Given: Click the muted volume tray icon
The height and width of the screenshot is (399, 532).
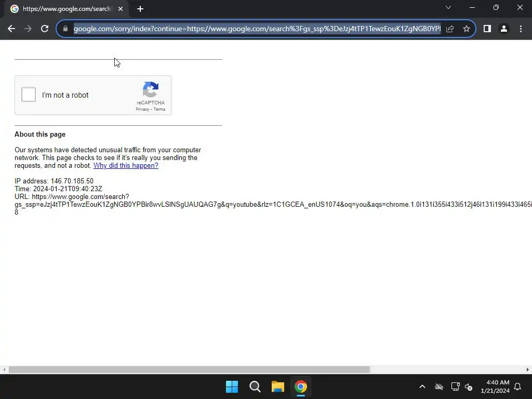Looking at the screenshot, I should tap(469, 387).
